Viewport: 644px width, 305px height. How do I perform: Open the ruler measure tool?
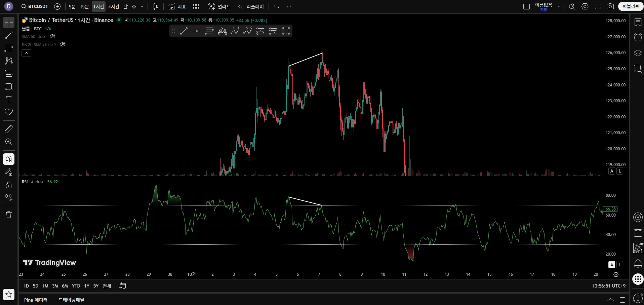coord(9,129)
